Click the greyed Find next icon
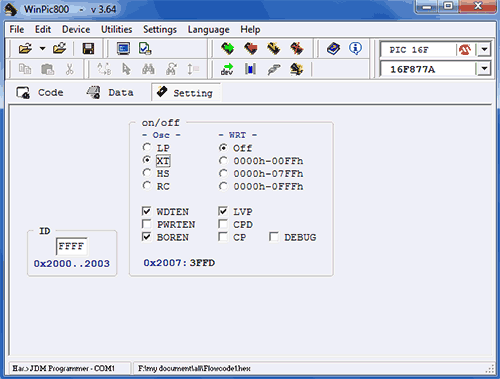The image size is (500, 379). pos(171,69)
